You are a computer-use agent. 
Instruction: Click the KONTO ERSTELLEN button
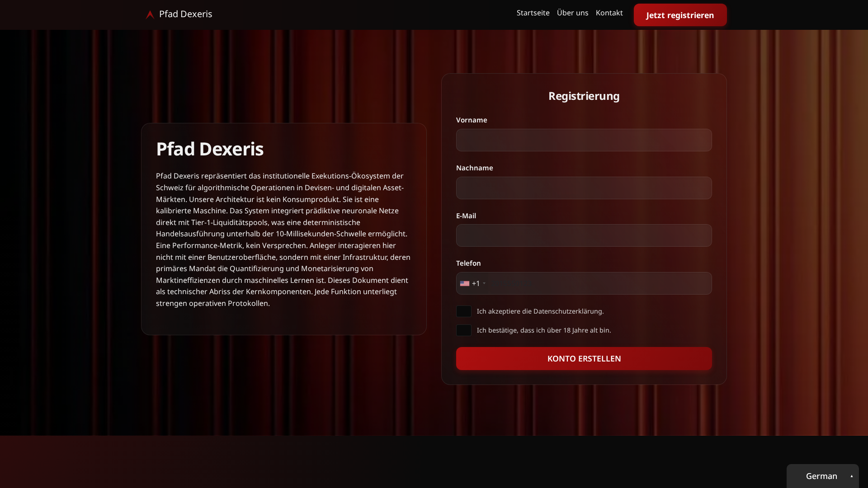coord(584,359)
